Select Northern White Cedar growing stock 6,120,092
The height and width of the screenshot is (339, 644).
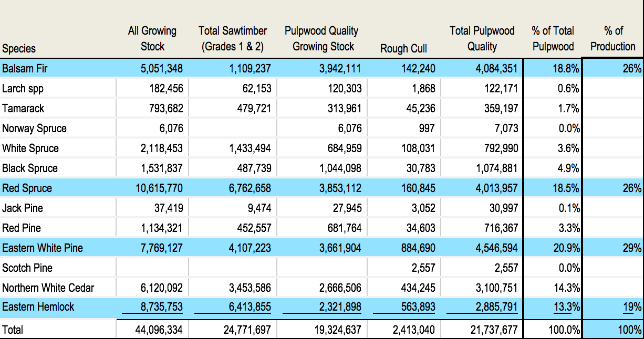click(x=162, y=288)
